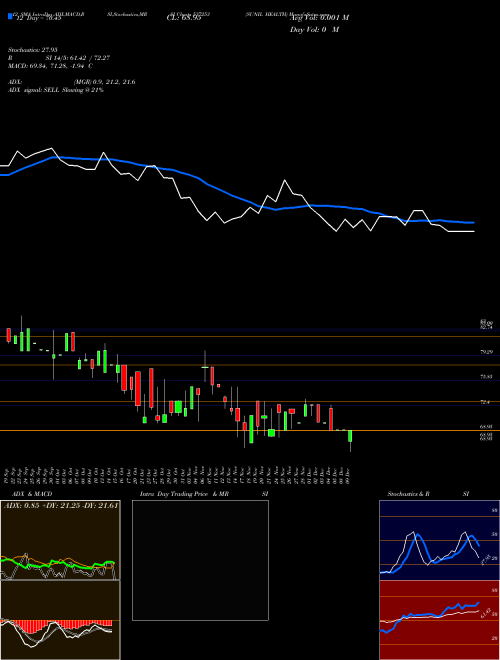This screenshot has height=660, width=500.
Task: Click the 72.4 price axis label
Action: click(x=485, y=402)
